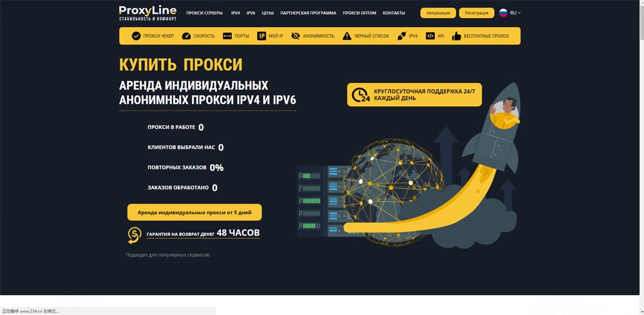Click the crossed-eye Анонимность icon
The image size is (644, 315).
click(x=296, y=36)
